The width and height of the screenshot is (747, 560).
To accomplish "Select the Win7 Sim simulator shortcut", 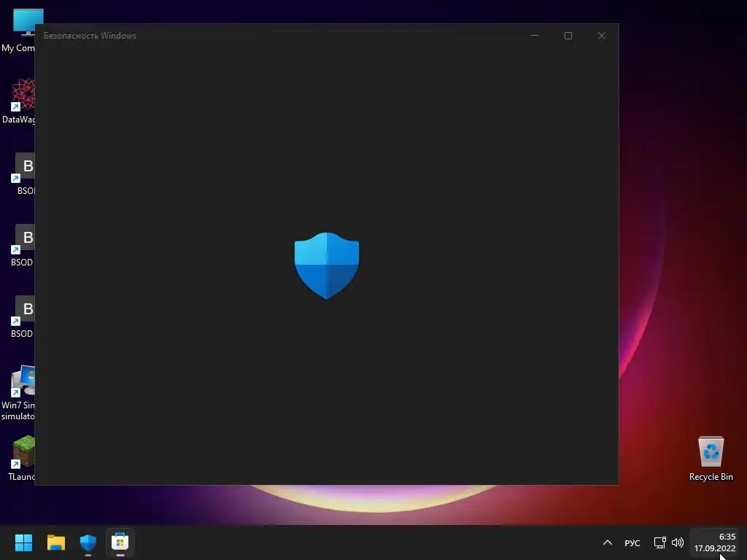I will point(18,393).
